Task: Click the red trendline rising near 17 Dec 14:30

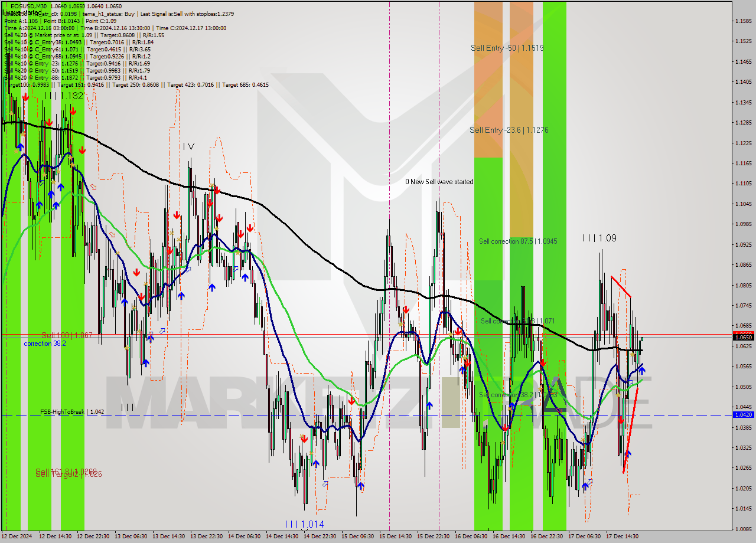Action: 630,429
